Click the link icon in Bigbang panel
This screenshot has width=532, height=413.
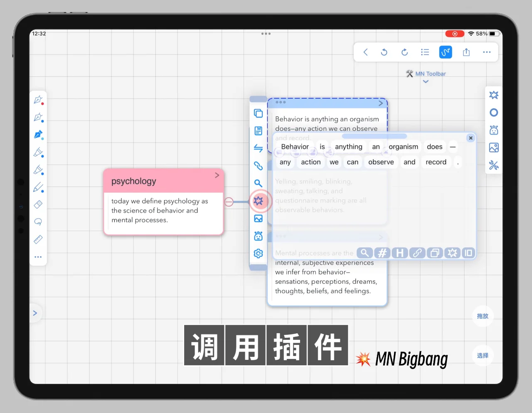[417, 253]
